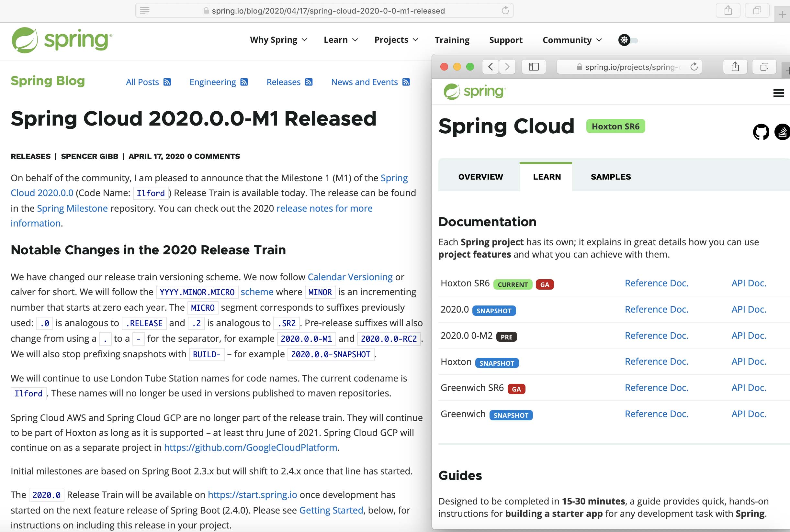Open Hoxton SR6 Reference Doc.
This screenshot has width=790, height=532.
pos(657,283)
